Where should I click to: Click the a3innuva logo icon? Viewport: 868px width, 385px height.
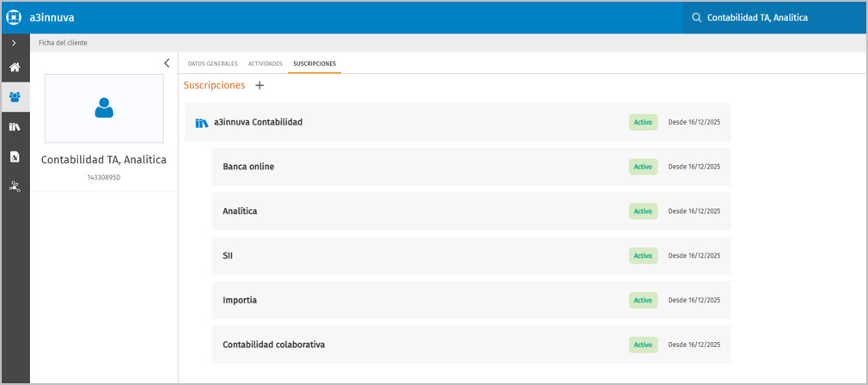coord(14,17)
